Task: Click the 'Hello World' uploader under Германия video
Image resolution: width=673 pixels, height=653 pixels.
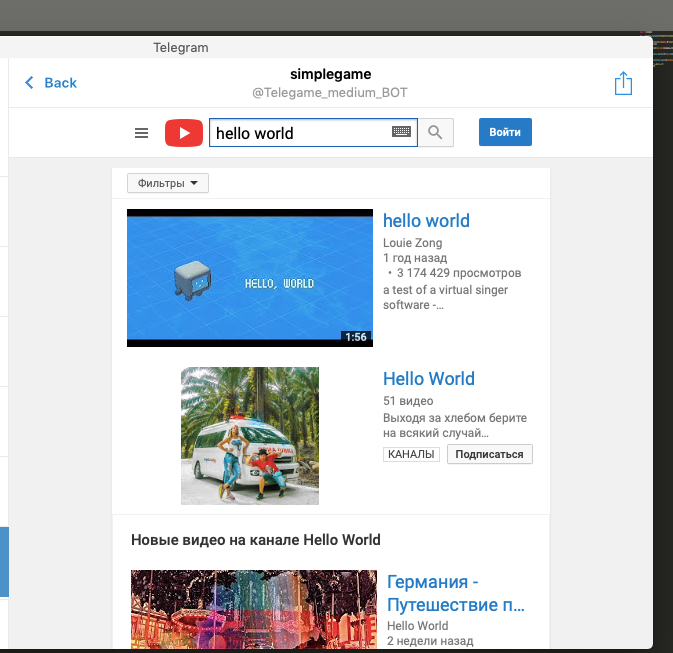Action: tap(418, 626)
